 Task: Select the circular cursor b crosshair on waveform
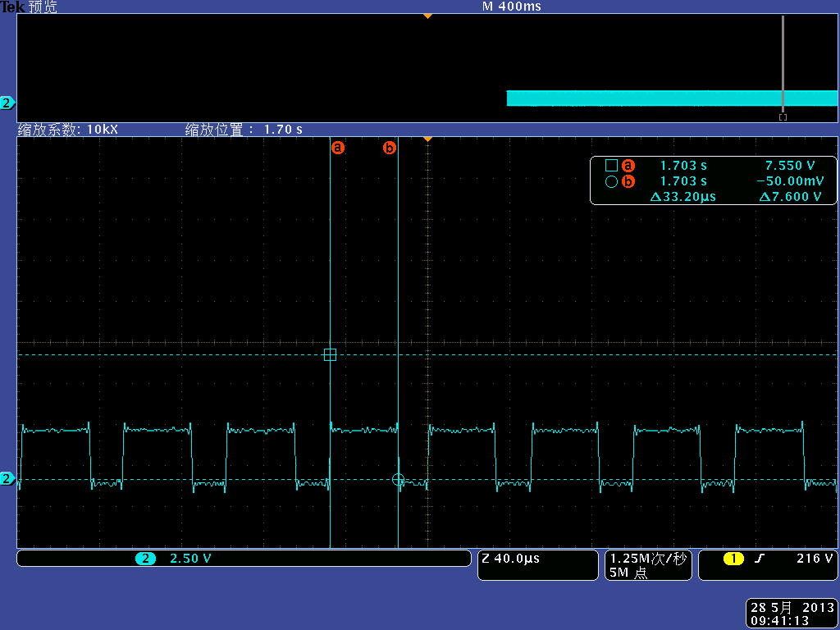click(x=398, y=479)
